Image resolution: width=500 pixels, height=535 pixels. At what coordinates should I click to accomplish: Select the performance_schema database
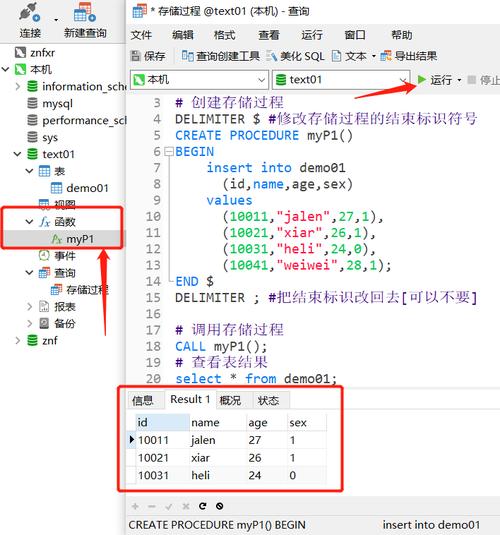coord(76,120)
